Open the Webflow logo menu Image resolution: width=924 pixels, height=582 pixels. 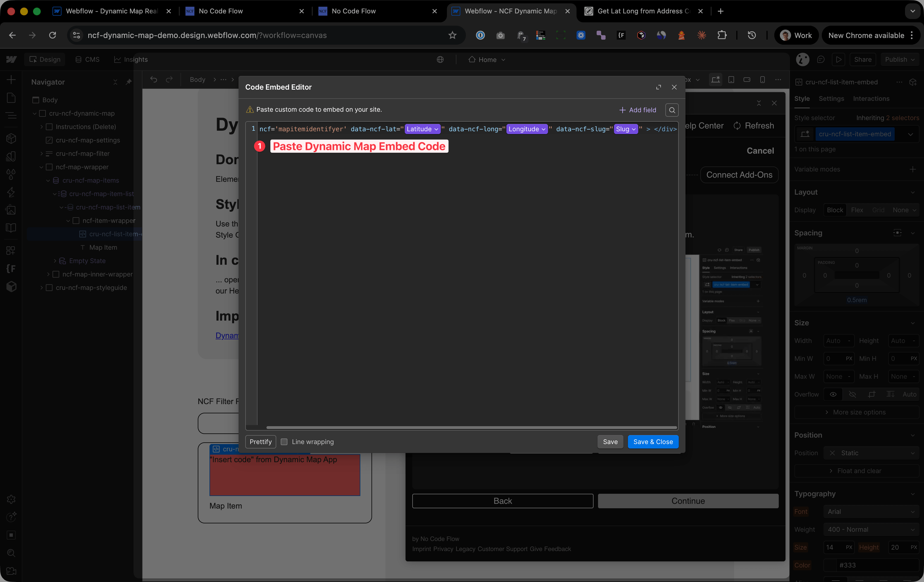point(11,59)
